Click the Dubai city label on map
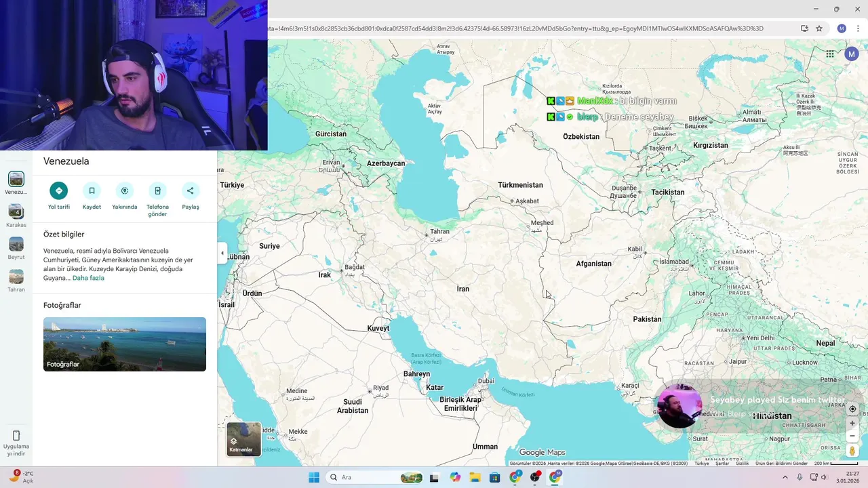 click(486, 381)
